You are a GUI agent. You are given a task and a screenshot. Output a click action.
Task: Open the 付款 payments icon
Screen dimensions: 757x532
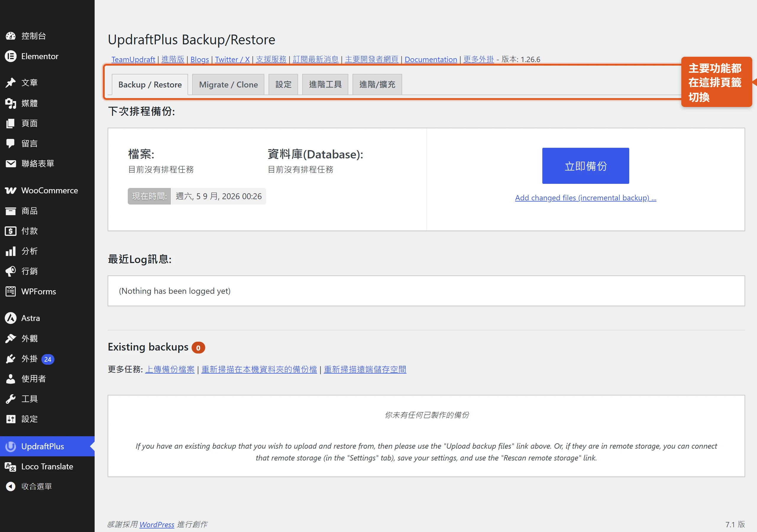(11, 231)
